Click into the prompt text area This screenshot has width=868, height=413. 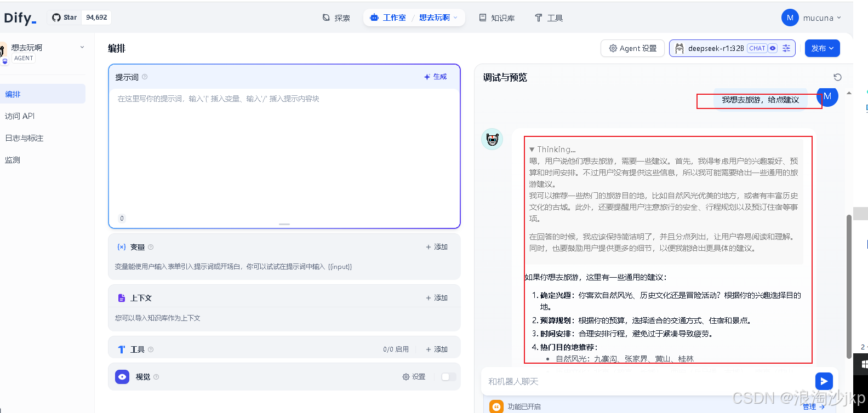[284, 151]
